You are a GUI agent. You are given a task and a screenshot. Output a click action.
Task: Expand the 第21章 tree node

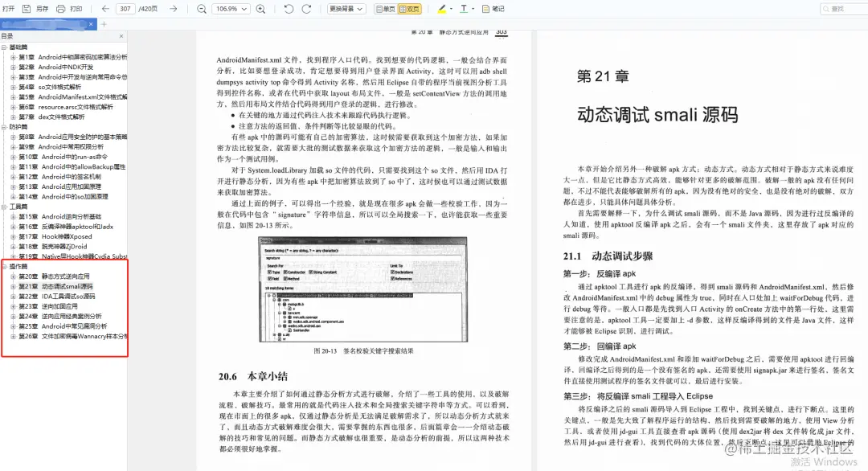14,286
